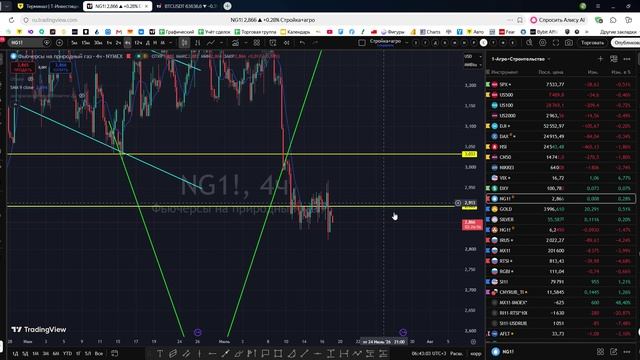Image resolution: width=640 pixels, height=360 pixels.
Task: Open chart settings gear in top toolbar
Action: coord(542,42)
